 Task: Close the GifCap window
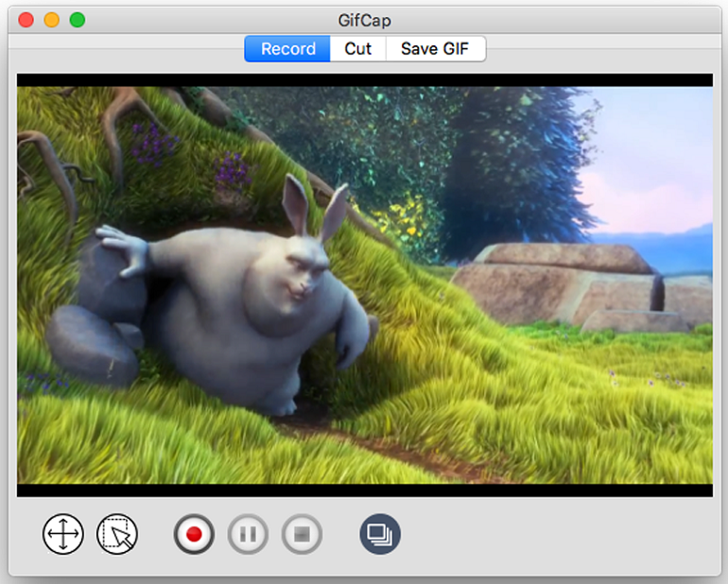26,20
